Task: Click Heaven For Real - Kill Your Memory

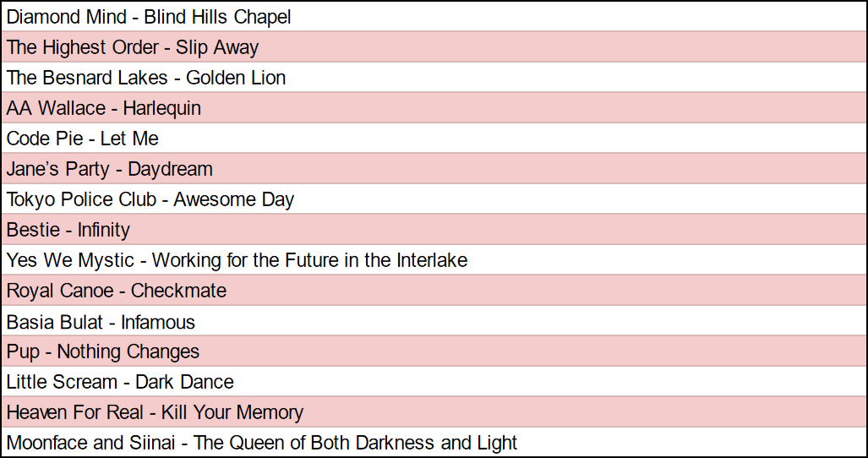Action: (x=155, y=412)
